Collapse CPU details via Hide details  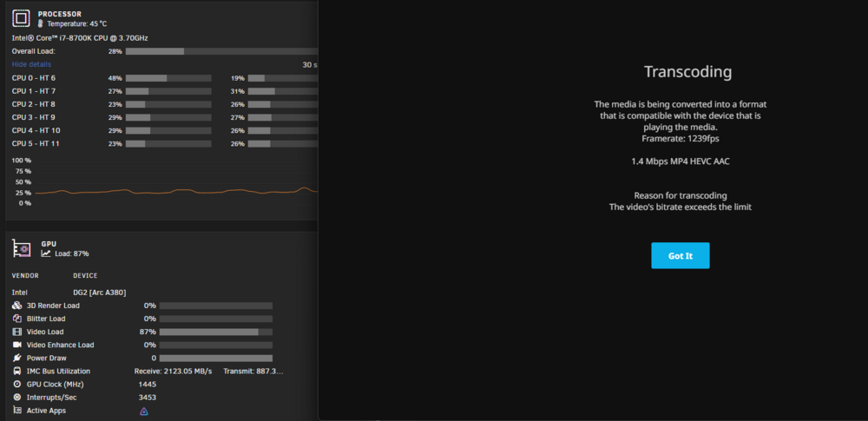31,64
